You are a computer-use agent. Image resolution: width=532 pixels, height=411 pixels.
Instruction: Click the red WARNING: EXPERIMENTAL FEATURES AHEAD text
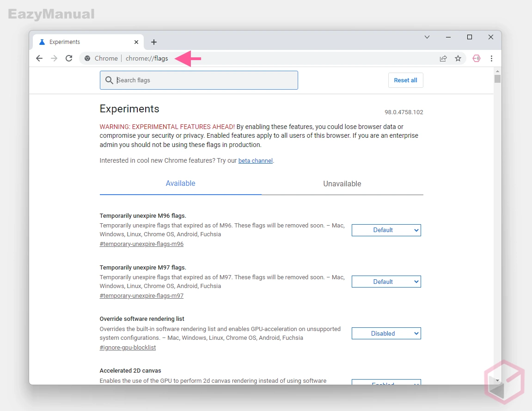[167, 127]
